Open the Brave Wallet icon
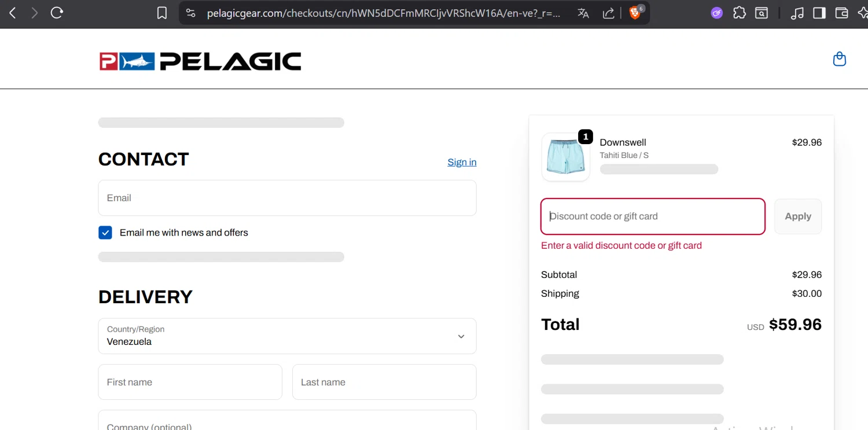This screenshot has width=868, height=430. coord(842,13)
